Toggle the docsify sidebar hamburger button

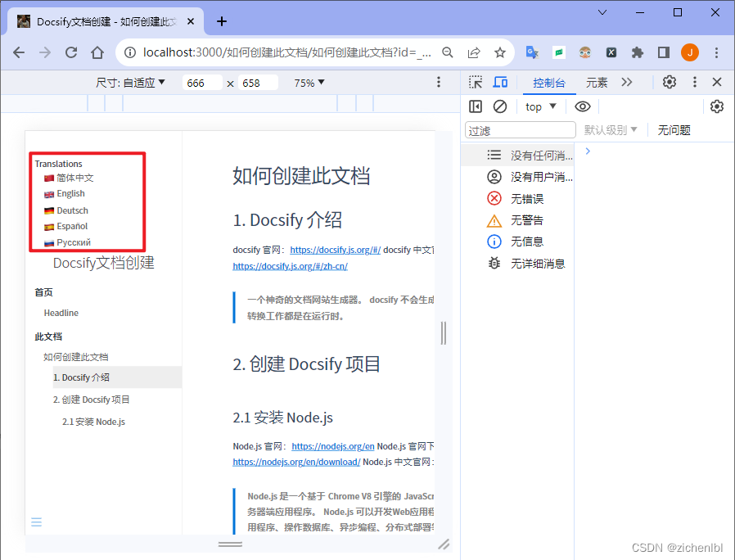click(37, 522)
